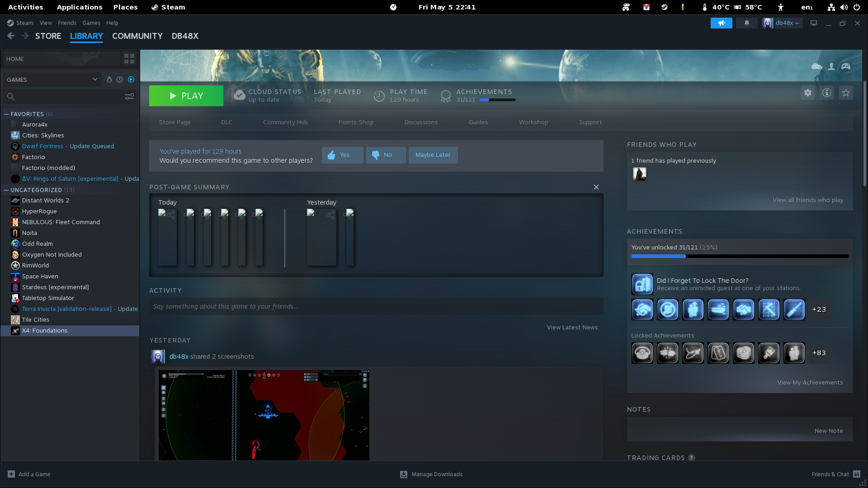868x488 pixels.
Task: Open the db48x account dropdown
Action: [x=783, y=23]
